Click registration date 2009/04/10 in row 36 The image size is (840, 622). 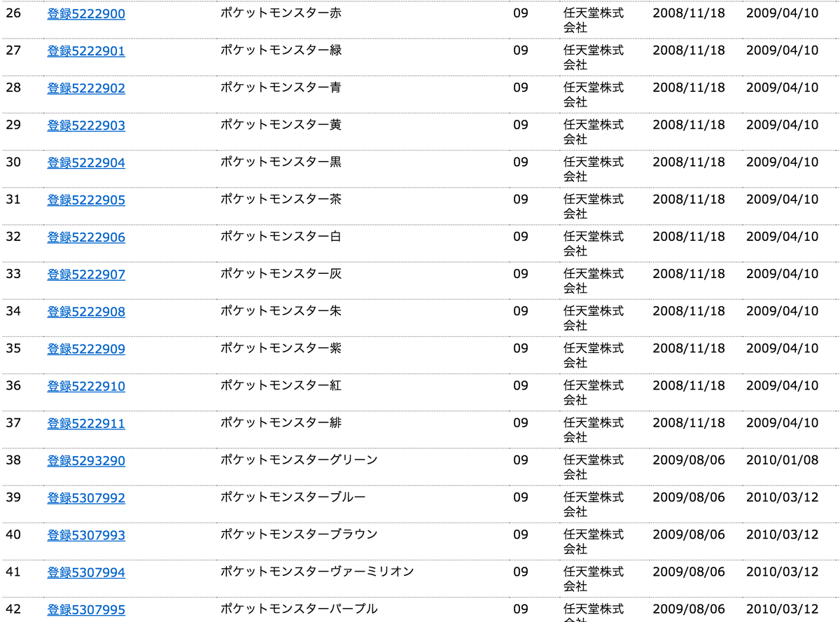(782, 385)
